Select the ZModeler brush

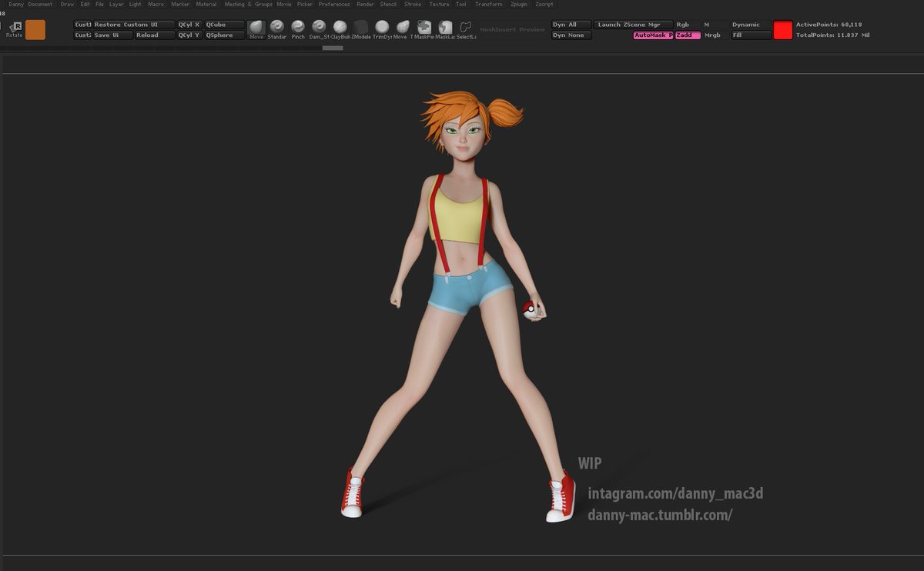[360, 29]
